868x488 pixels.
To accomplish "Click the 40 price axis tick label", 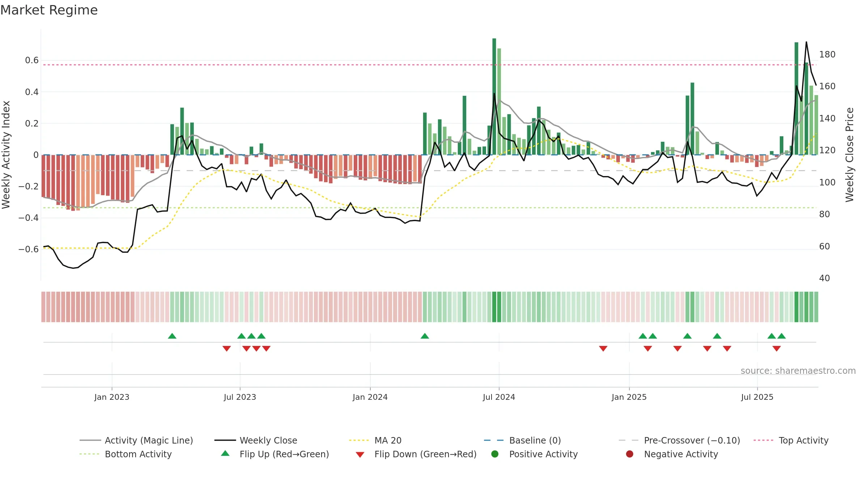I will pyautogui.click(x=824, y=278).
